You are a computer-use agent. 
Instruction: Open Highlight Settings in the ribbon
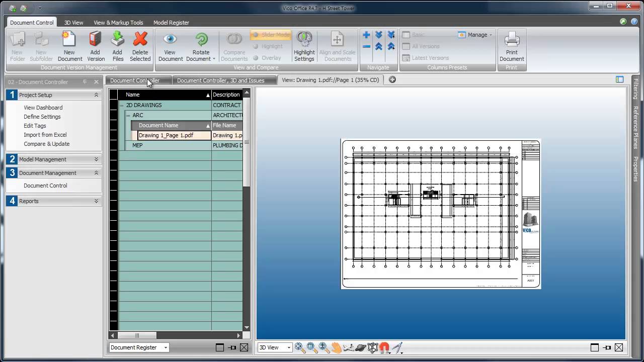point(304,46)
